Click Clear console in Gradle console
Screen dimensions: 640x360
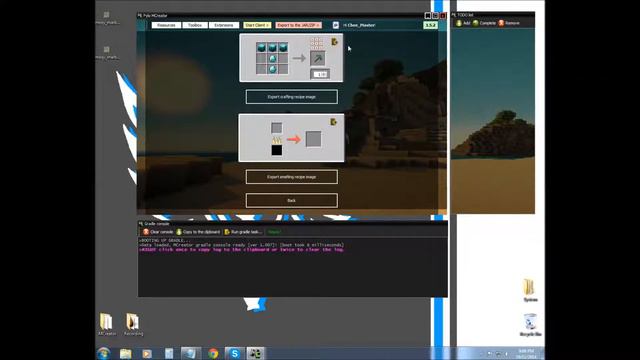pos(158,232)
